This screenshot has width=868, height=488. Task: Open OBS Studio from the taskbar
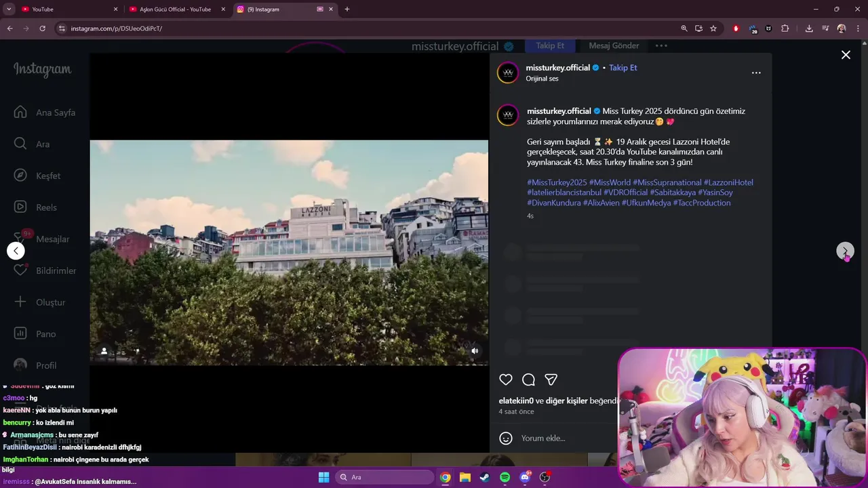coord(545,477)
